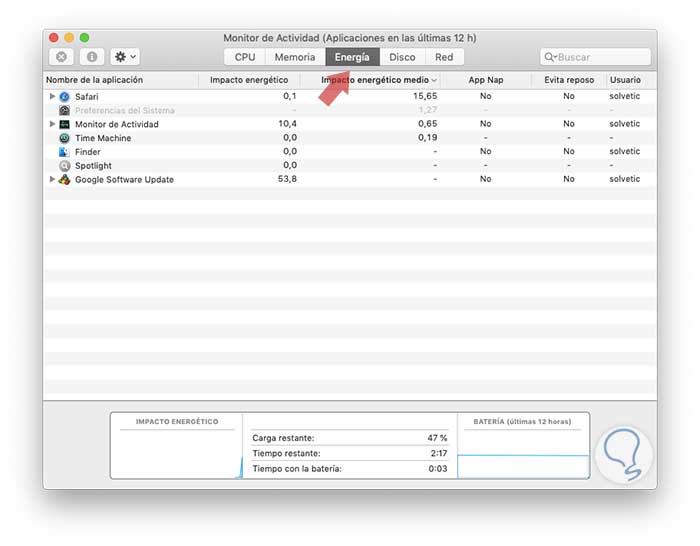Click the 15,65 average impact value
Viewport: 700px width, 546px height.
(425, 96)
